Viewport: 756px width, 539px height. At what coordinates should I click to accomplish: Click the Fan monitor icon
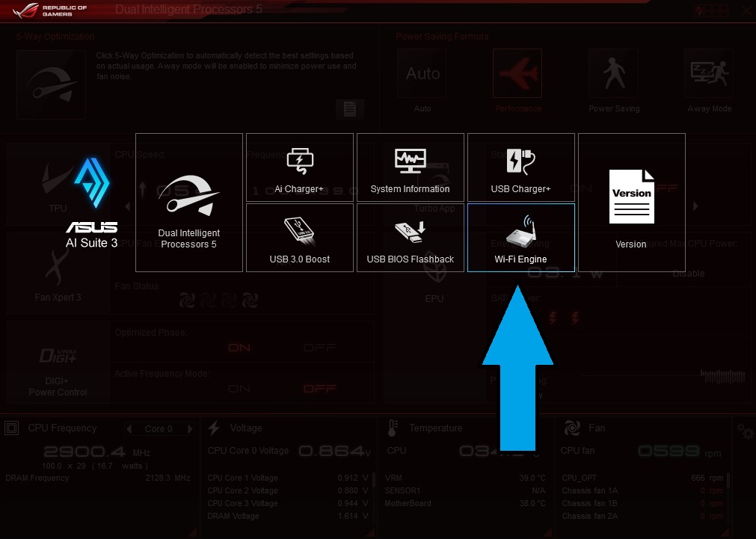572,428
